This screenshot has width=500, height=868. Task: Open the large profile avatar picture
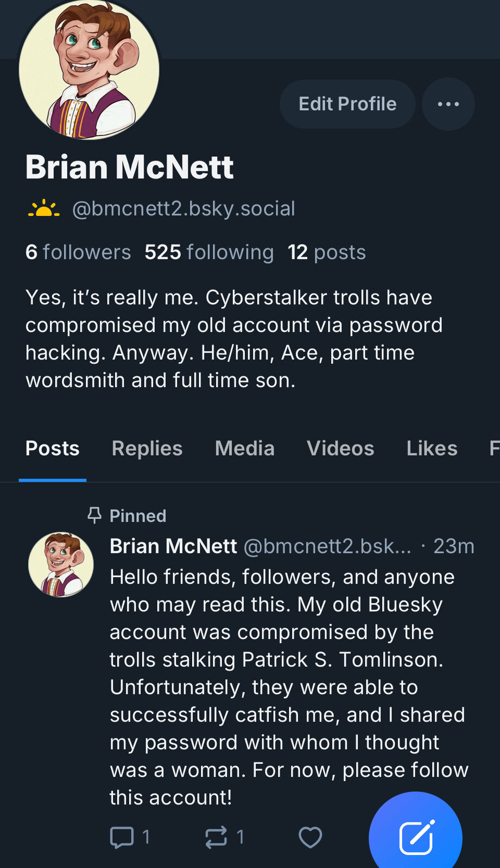point(89,69)
